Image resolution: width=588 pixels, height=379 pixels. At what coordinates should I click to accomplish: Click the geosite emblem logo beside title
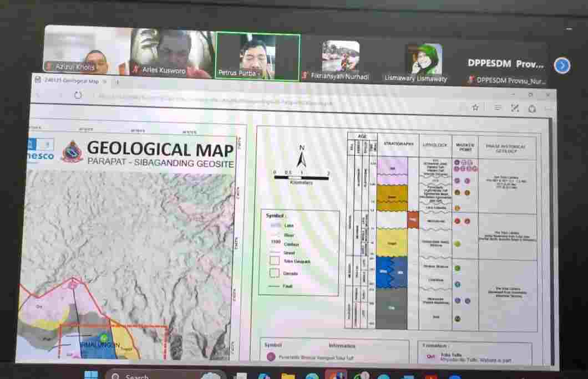[x=73, y=151]
